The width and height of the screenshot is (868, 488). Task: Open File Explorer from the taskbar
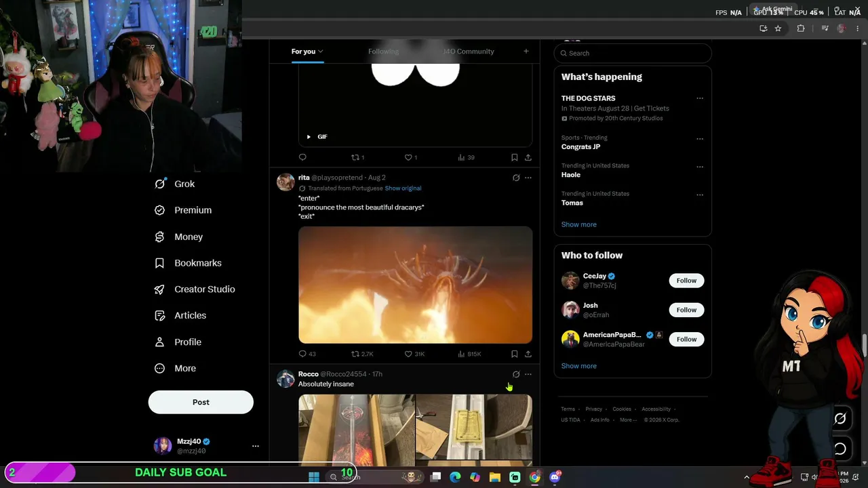[495, 477]
